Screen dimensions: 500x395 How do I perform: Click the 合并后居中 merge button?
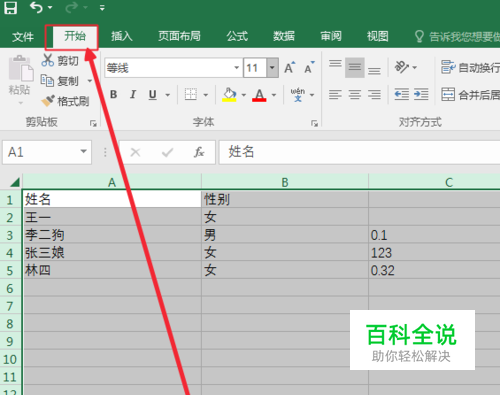click(x=470, y=95)
